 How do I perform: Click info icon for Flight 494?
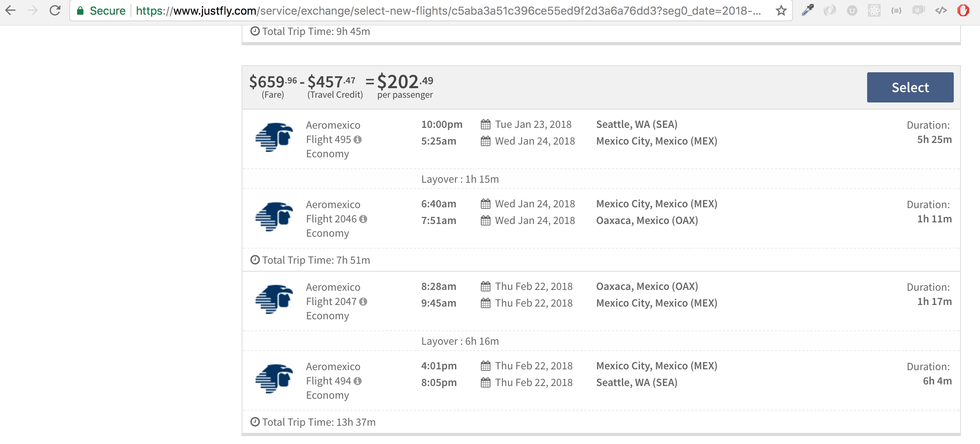[358, 381]
